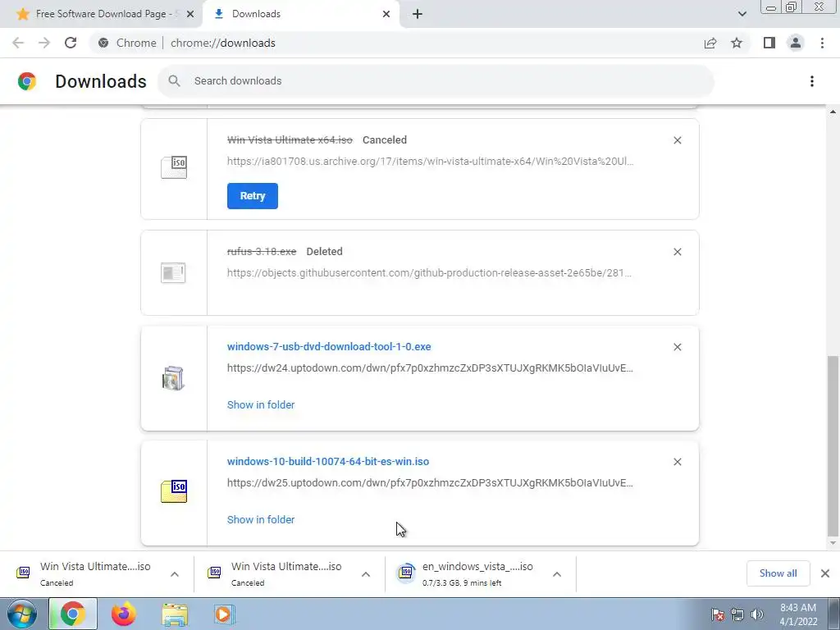The height and width of the screenshot is (630, 840).
Task: Focus the Search downloads field
Action: [436, 81]
